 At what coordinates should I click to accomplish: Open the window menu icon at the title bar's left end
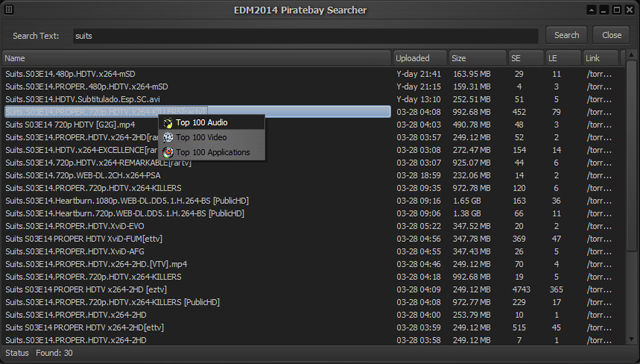click(9, 9)
